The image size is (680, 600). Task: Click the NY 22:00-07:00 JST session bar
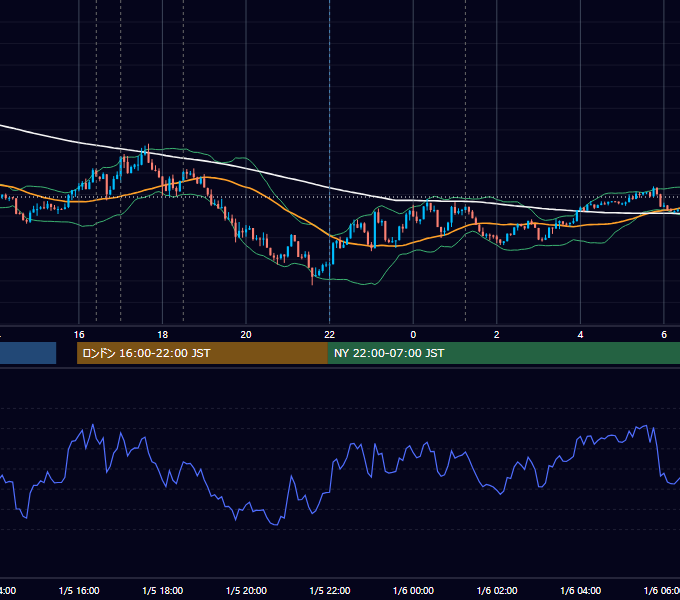503,353
